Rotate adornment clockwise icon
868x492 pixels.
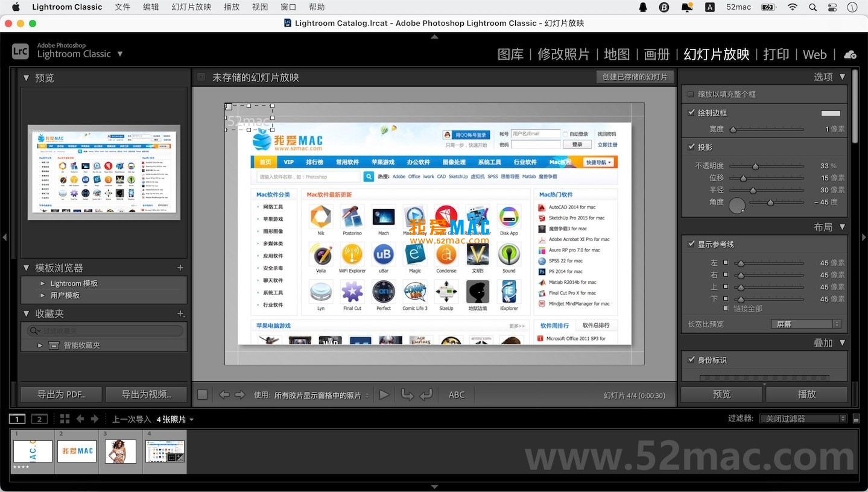pyautogui.click(x=426, y=395)
